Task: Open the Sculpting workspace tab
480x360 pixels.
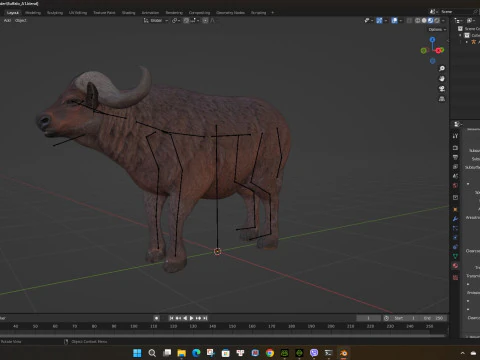Action: [55, 13]
